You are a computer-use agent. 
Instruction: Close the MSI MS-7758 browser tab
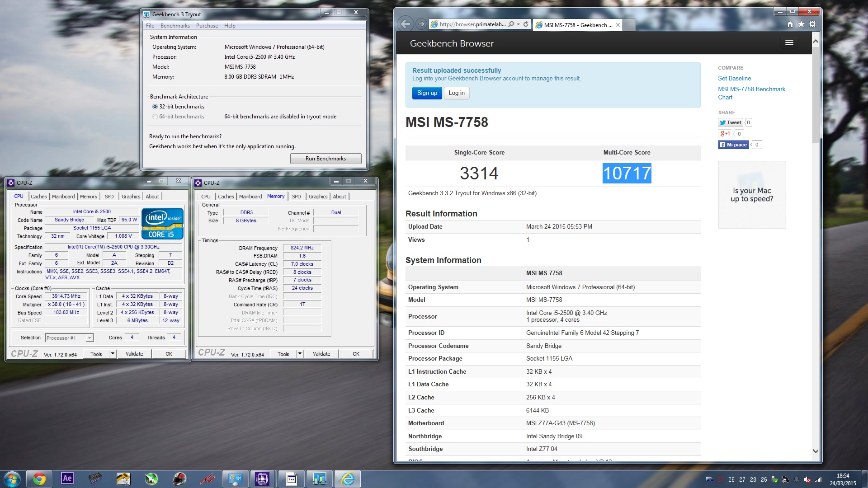(x=618, y=25)
